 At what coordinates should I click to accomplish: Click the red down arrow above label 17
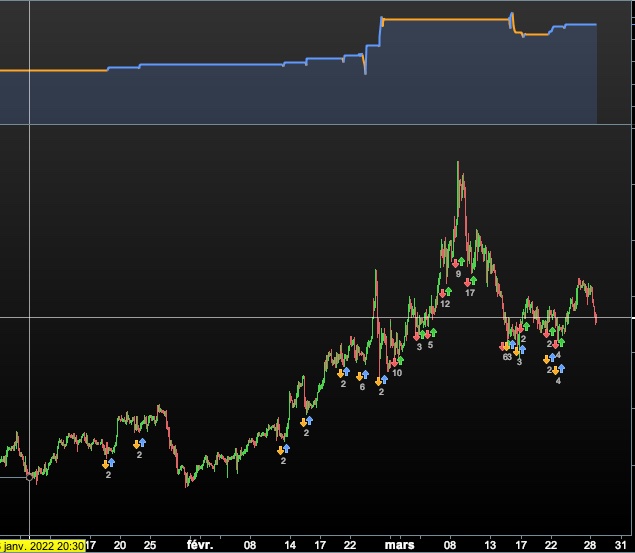pyautogui.click(x=467, y=282)
